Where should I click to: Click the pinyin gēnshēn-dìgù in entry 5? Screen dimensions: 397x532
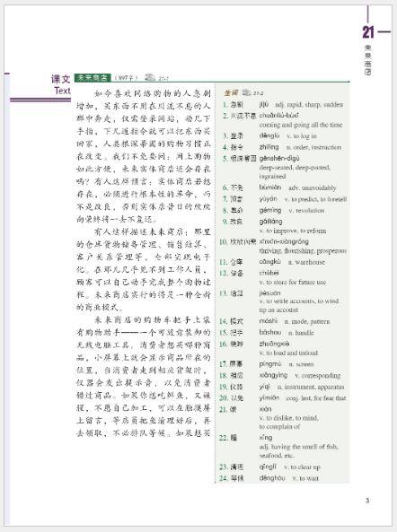click(x=279, y=158)
